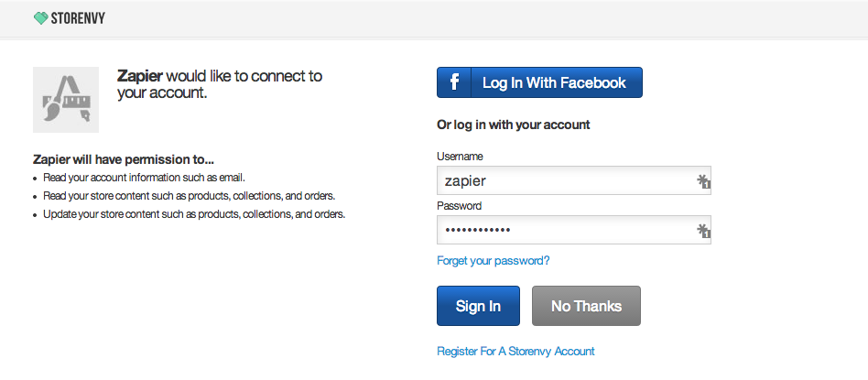Click the Username label above the field
This screenshot has width=868, height=380.
click(460, 157)
